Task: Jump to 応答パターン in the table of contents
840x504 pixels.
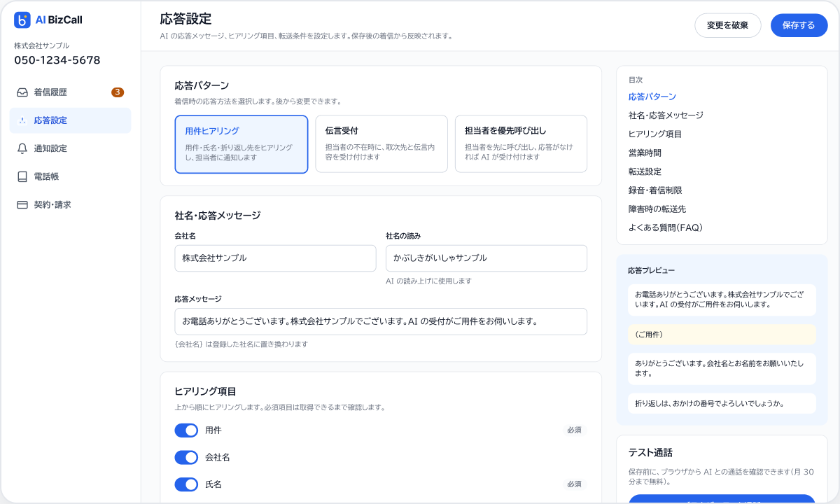Action: pyautogui.click(x=652, y=97)
